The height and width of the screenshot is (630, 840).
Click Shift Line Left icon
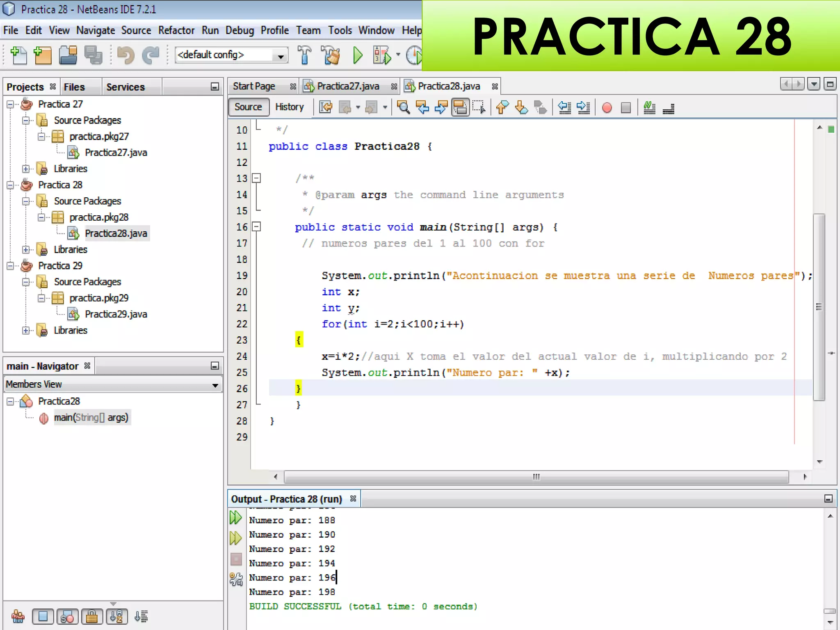(565, 107)
